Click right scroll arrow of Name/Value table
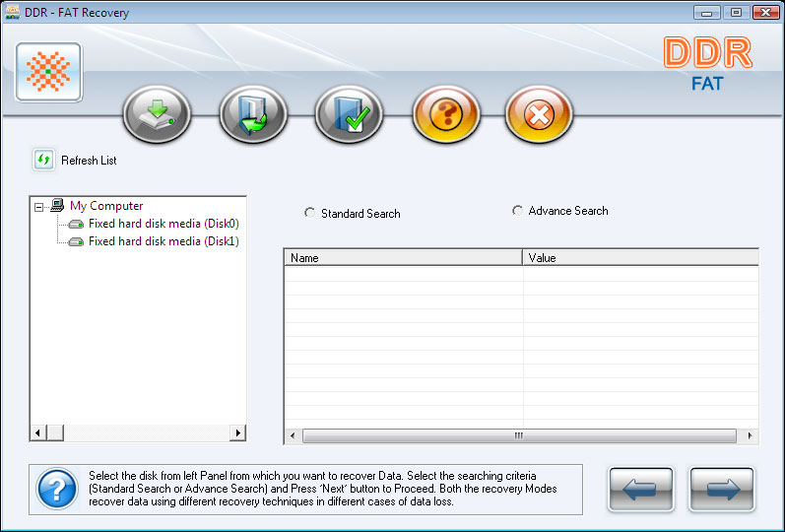785x532 pixels. [750, 435]
